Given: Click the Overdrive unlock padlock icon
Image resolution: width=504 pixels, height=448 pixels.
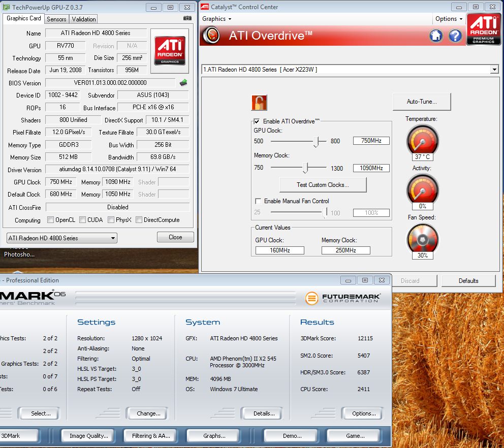Looking at the screenshot, I should click(x=259, y=103).
